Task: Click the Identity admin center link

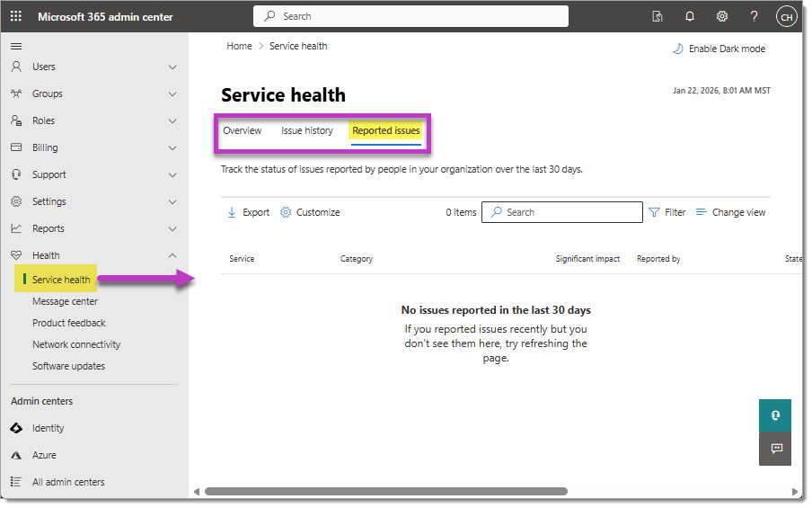Action: pyautogui.click(x=49, y=428)
